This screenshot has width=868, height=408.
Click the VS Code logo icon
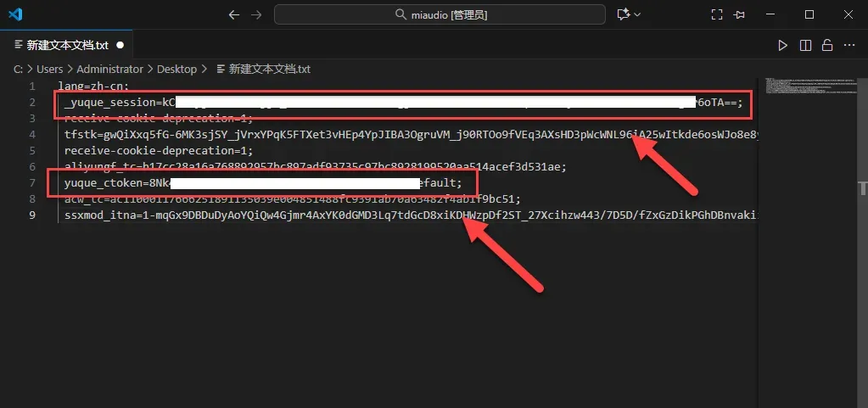(16, 14)
